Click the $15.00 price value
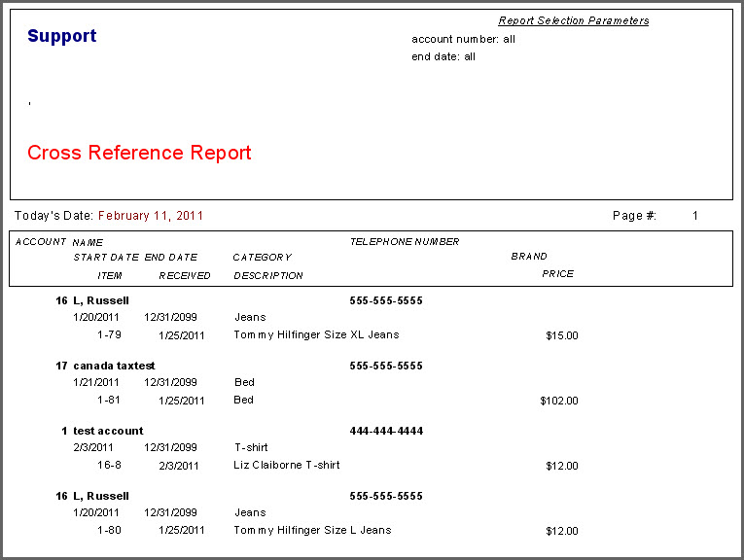744x560 pixels. click(x=562, y=335)
